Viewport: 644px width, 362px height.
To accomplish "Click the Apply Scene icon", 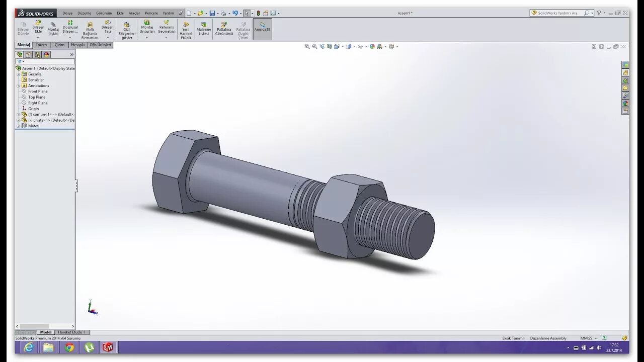I will click(x=379, y=46).
